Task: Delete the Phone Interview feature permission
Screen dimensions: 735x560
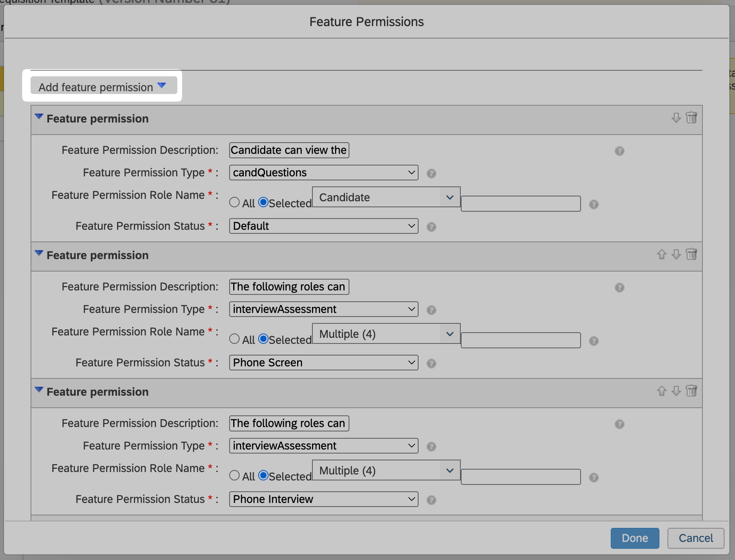Action: 692,391
